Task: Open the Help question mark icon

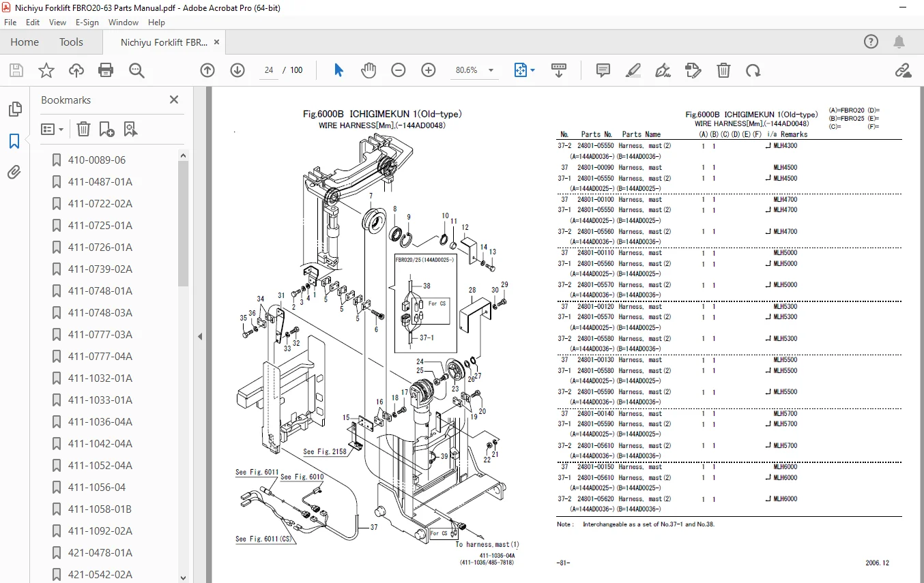Action: click(871, 42)
